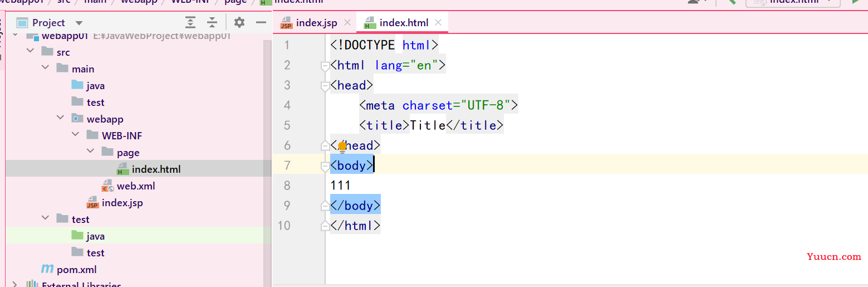Select the blue java source folder under main

pos(77,85)
